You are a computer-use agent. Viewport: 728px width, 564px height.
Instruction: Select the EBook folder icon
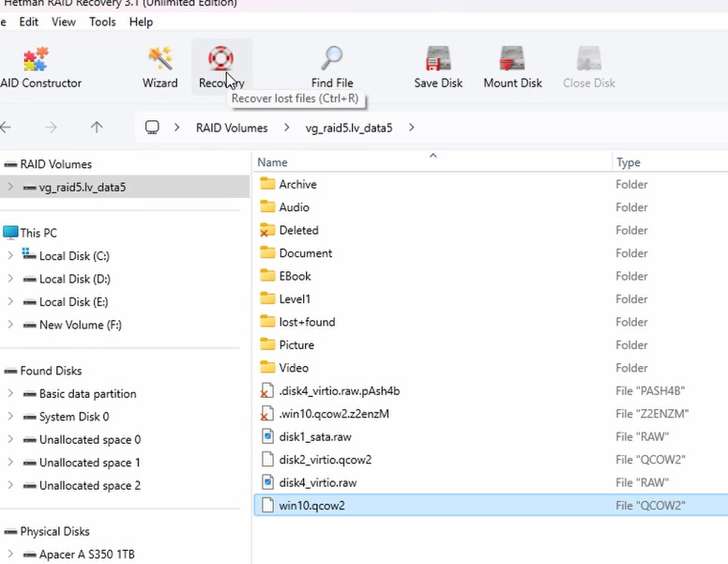click(x=267, y=276)
